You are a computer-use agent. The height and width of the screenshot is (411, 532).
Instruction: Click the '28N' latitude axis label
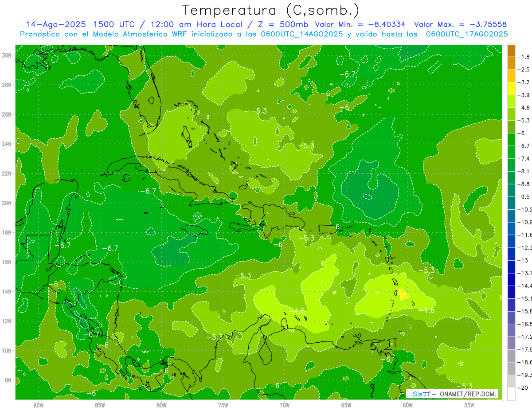7,85
